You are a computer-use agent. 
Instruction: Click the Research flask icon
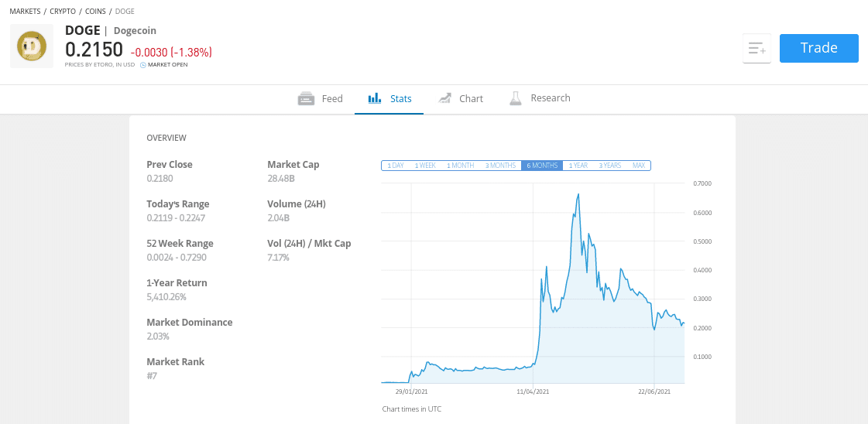pos(516,98)
